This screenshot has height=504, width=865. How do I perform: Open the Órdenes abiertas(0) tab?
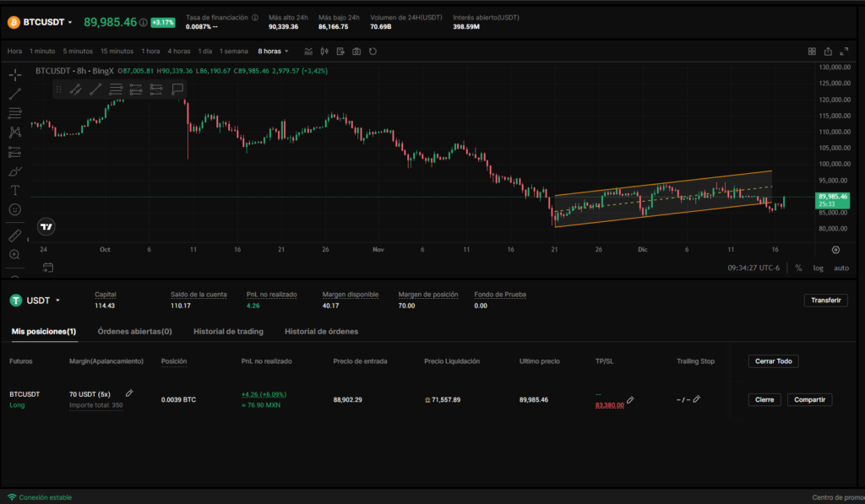tap(134, 332)
